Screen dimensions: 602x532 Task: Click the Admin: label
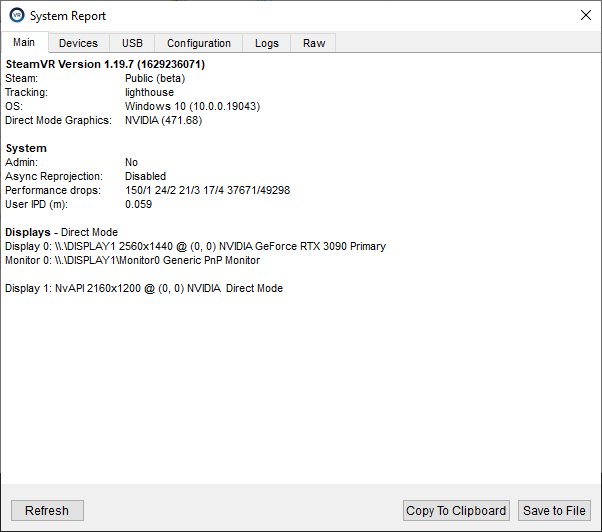22,162
